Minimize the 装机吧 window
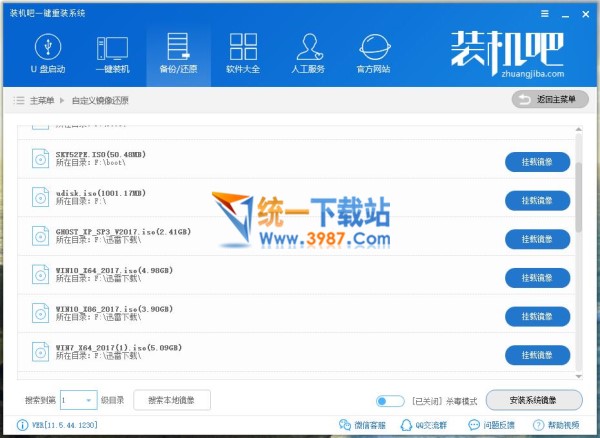Screen dimensions: 600x438 click(x=565, y=15)
